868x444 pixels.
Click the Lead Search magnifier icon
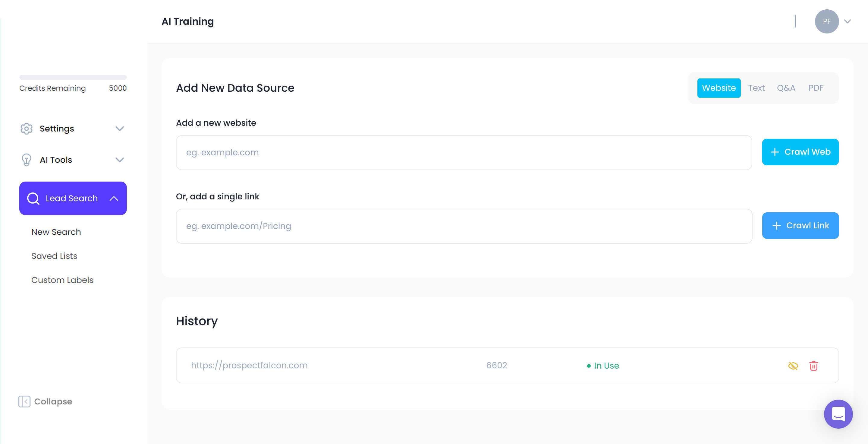click(x=33, y=198)
